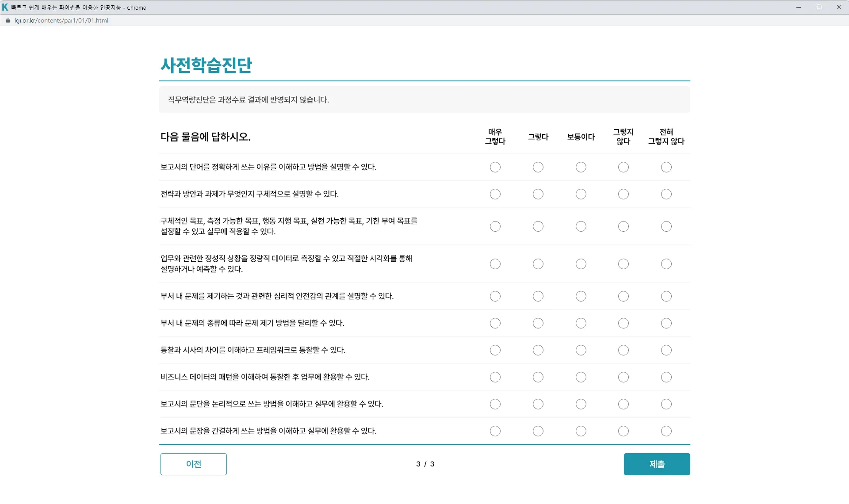Viewport: 849px width, 504px height.
Task: Select '매우 그렇다' for 문제 제기 방법 question
Action: (495, 323)
